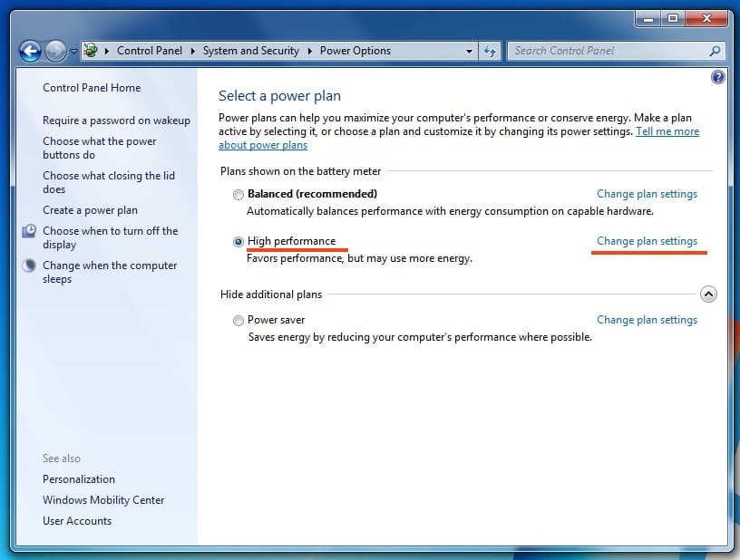Click the search magnifier icon
The height and width of the screenshot is (560, 740).
[715, 52]
